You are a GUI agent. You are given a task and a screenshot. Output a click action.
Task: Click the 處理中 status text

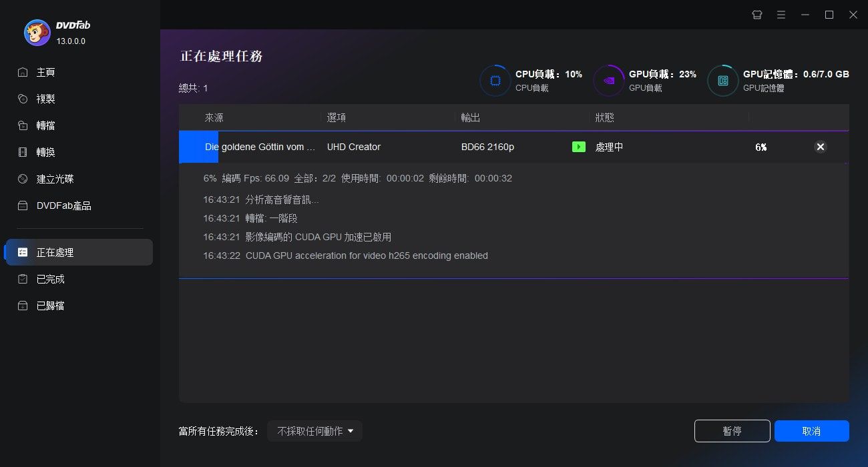coord(609,147)
